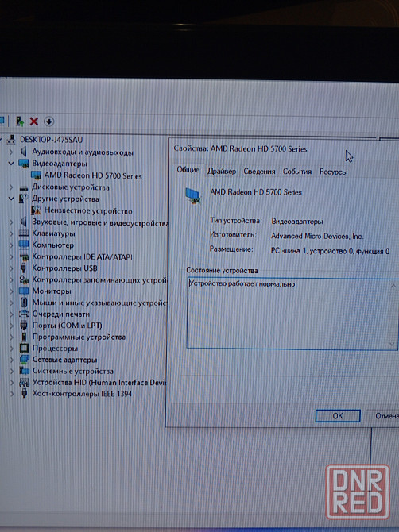Screen dimensions: 399x532
Task: Expand the Хост-контроллеры IEEE 1394 node
Action: click(12, 394)
